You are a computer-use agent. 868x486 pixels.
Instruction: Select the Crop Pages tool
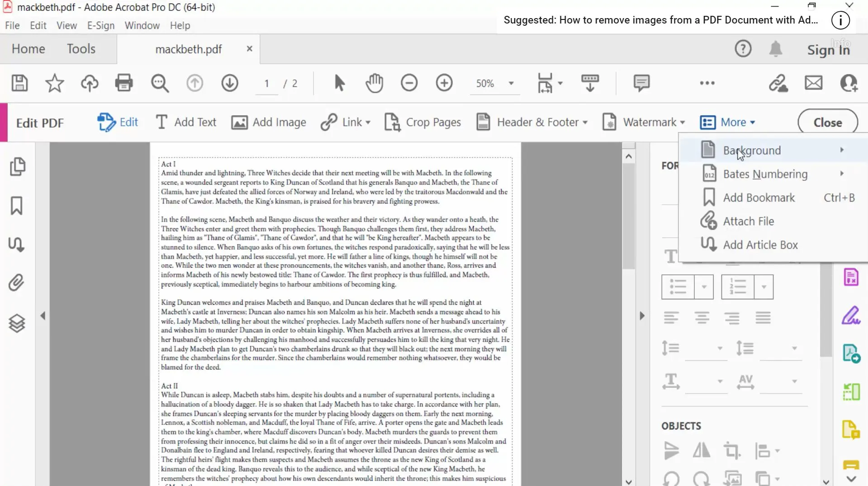[422, 122]
